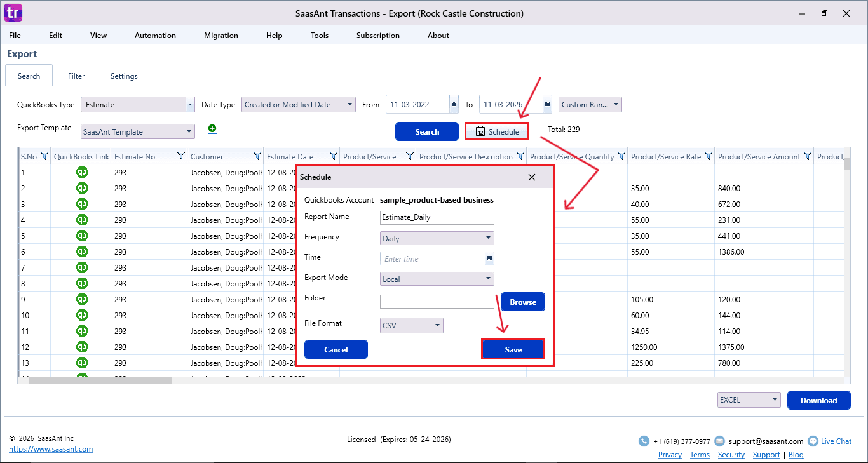This screenshot has width=868, height=463.
Task: Click the Estimate No column filter icon
Action: tap(181, 156)
